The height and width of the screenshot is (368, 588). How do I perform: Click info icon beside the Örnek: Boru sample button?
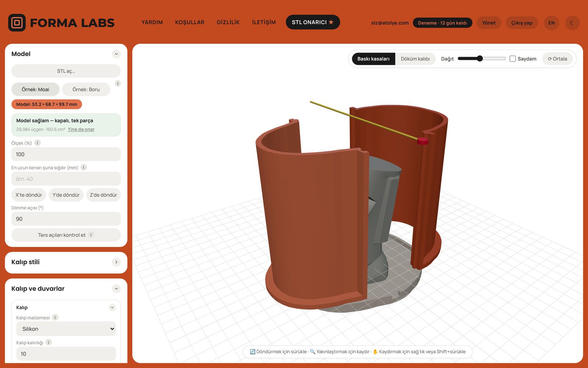tap(118, 84)
